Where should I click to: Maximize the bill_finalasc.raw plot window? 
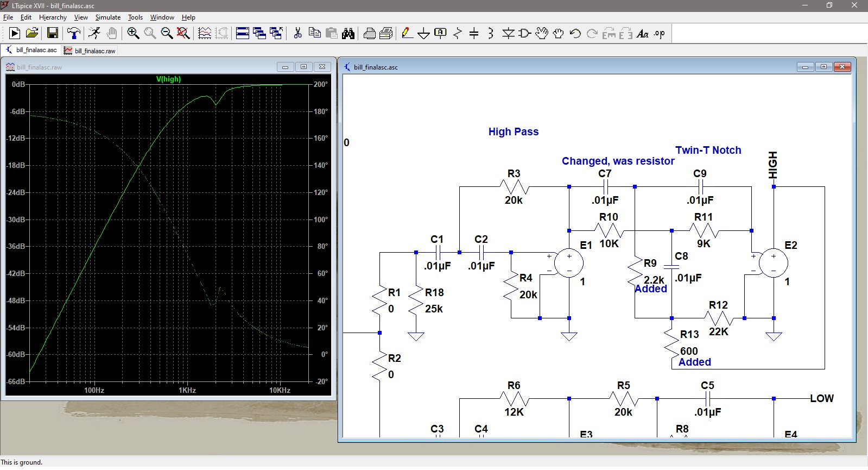click(x=303, y=67)
